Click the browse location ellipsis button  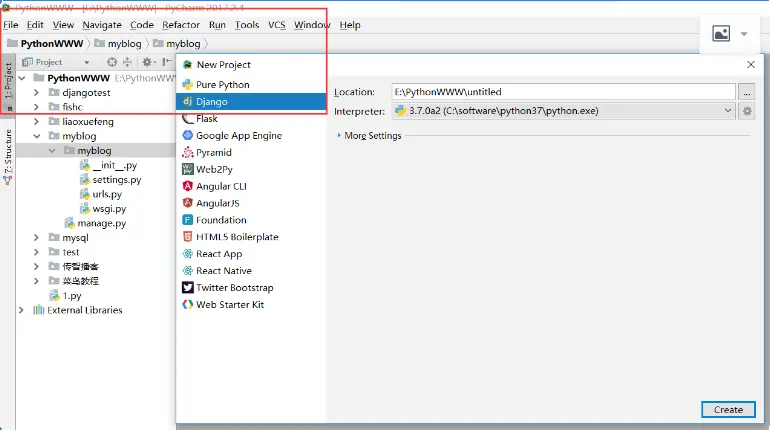747,92
